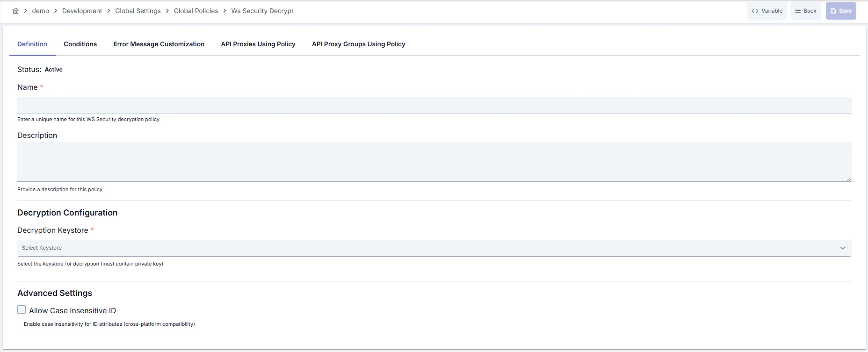Switch to the Definition tab
The width and height of the screenshot is (868, 352).
(32, 44)
